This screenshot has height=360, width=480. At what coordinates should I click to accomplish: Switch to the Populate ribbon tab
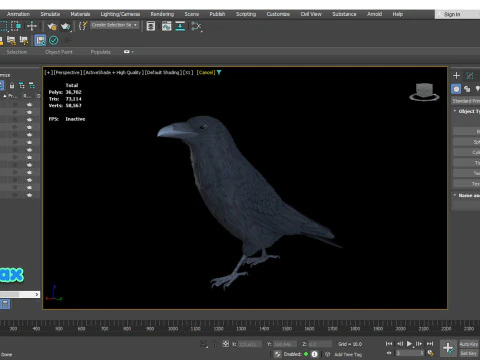101,52
